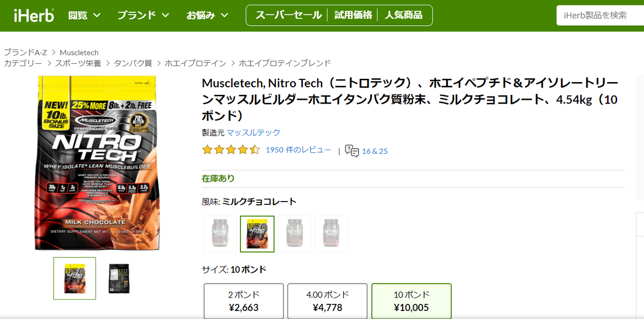The image size is (644, 319).
Task: Open the スーパーセール tab
Action: [x=288, y=15]
